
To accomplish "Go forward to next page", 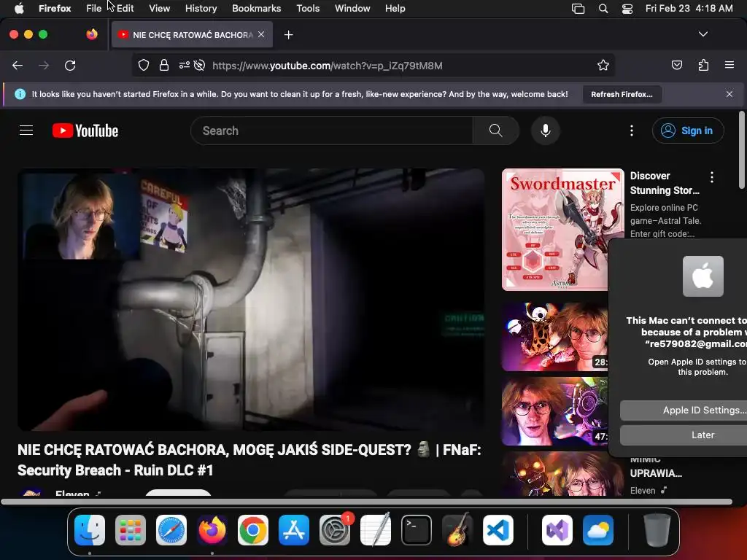I will point(44,65).
